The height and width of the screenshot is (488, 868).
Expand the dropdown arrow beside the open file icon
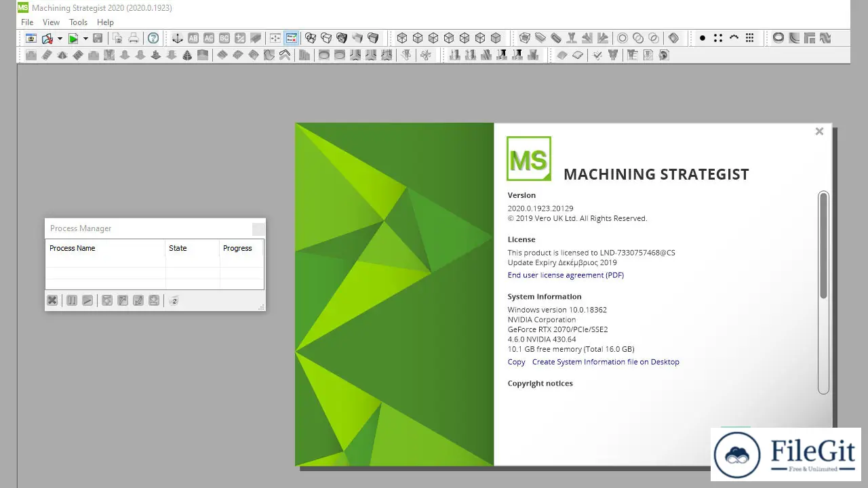click(59, 39)
